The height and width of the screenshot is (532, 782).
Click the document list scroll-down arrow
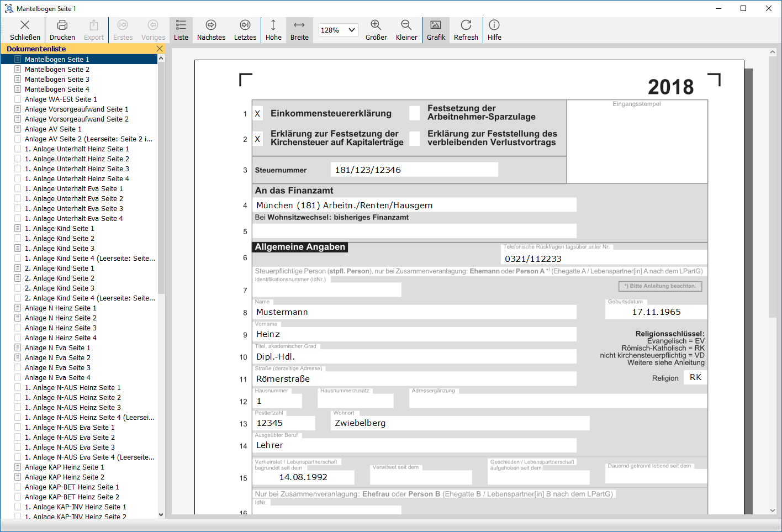coord(161,514)
